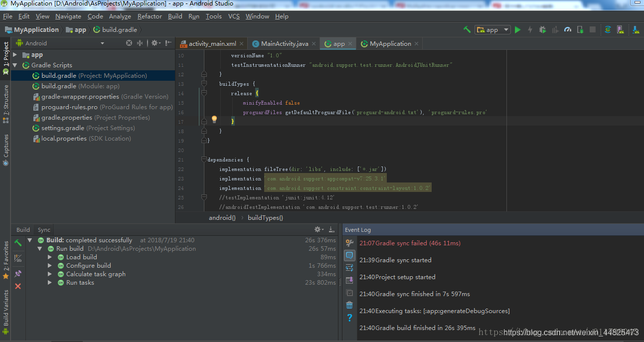This screenshot has width=644, height=342.
Task: Collapse the Build: completed successfully node
Action: click(x=30, y=240)
